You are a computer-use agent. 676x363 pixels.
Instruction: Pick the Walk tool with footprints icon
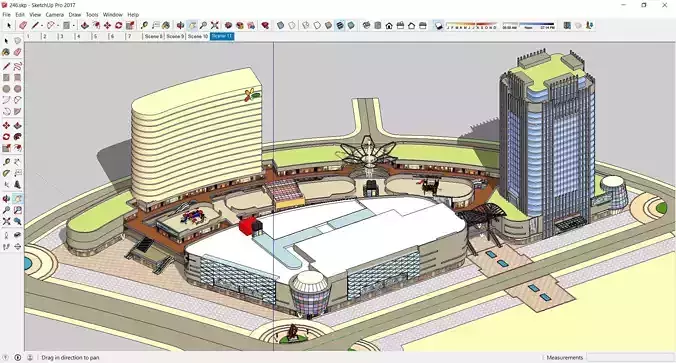click(x=6, y=247)
